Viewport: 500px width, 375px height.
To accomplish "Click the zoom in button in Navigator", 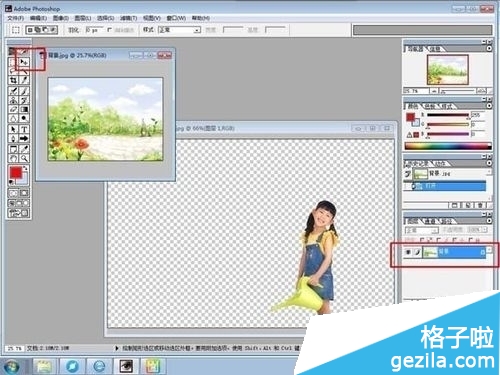I will coord(481,91).
